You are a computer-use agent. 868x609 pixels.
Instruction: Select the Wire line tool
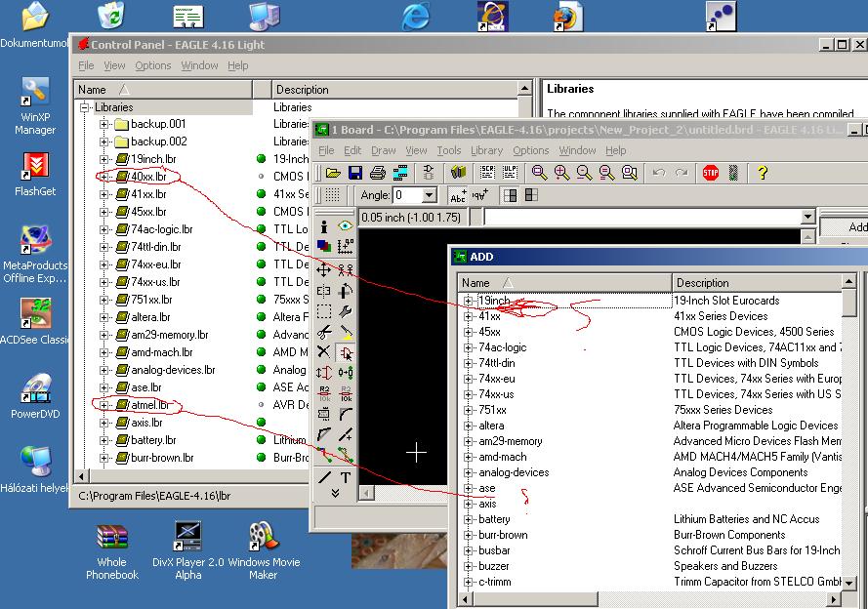pos(324,477)
